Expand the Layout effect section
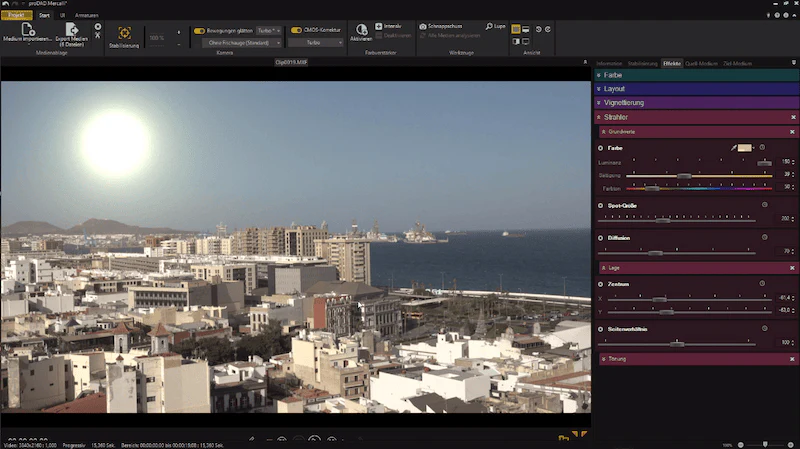This screenshot has width=800, height=449. 696,89
